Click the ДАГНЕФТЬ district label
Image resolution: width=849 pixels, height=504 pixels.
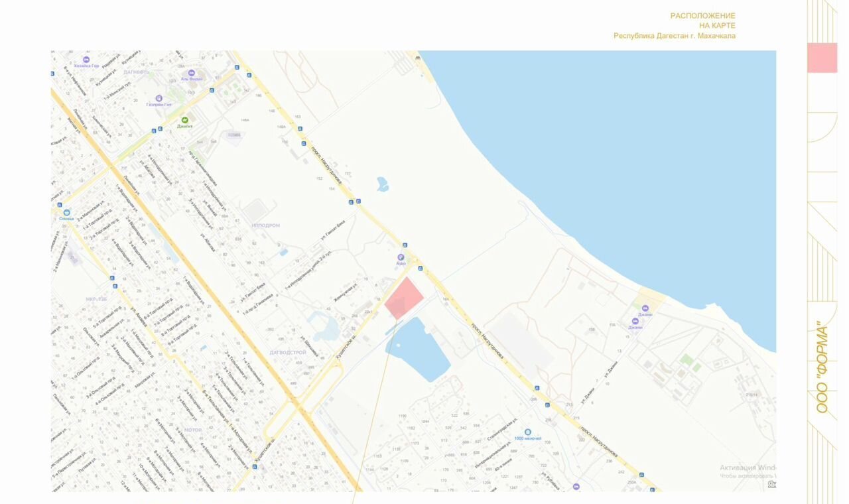(x=136, y=72)
